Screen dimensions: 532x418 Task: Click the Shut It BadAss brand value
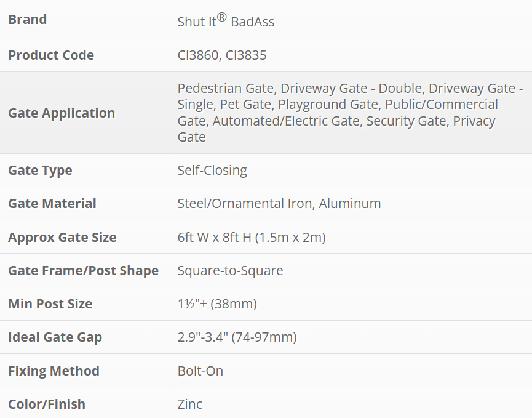coord(226,22)
